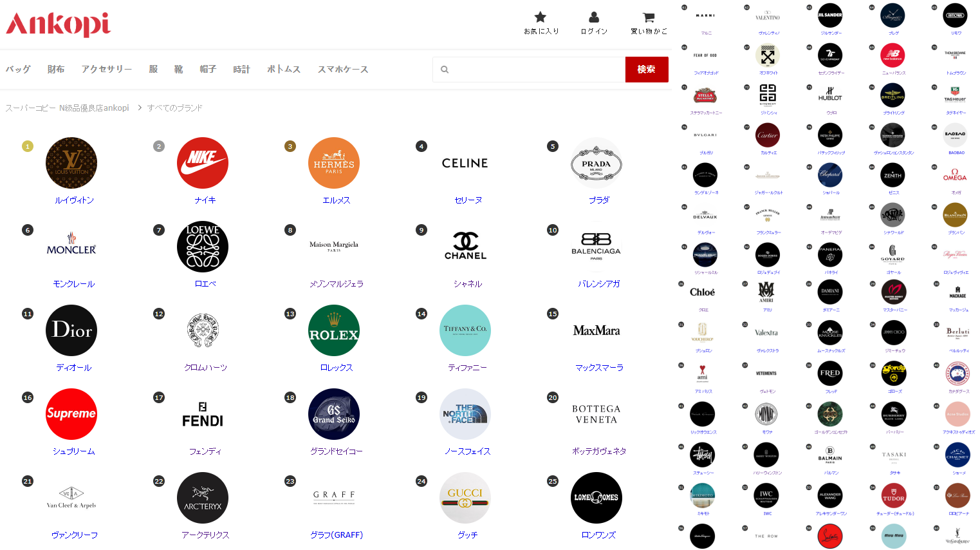Viewport: 980px width, 550px height.
Task: Click the Ankopi site logo
Action: 58,24
